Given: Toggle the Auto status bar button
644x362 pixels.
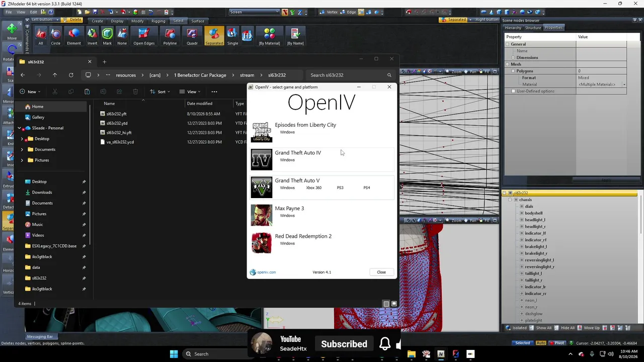Looking at the screenshot, I should pos(541,343).
